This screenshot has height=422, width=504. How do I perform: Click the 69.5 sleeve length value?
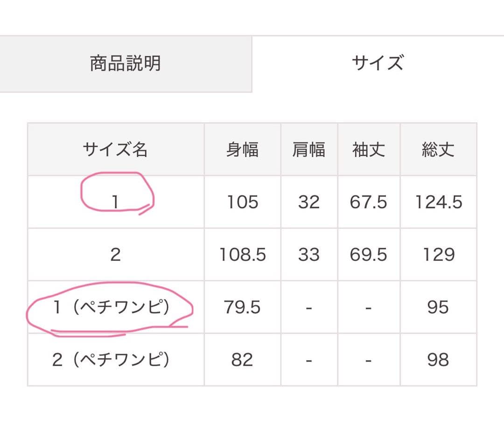pos(369,255)
